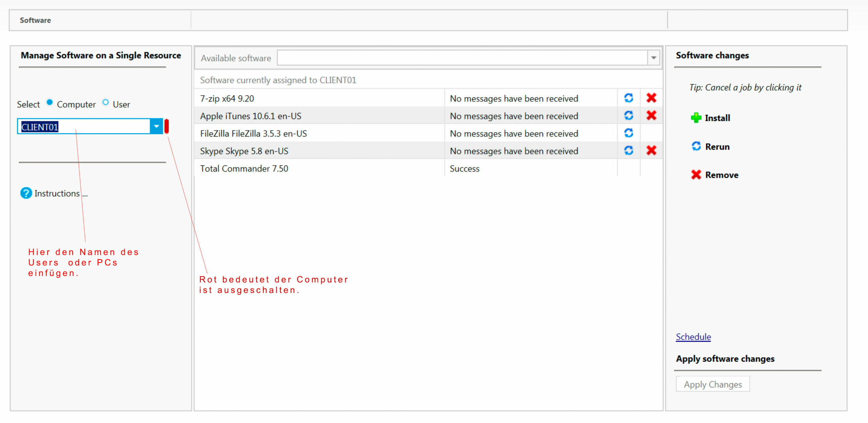The image size is (868, 423).
Task: Select Apple iTunes 10.6.1 en-US row
Action: pos(428,116)
